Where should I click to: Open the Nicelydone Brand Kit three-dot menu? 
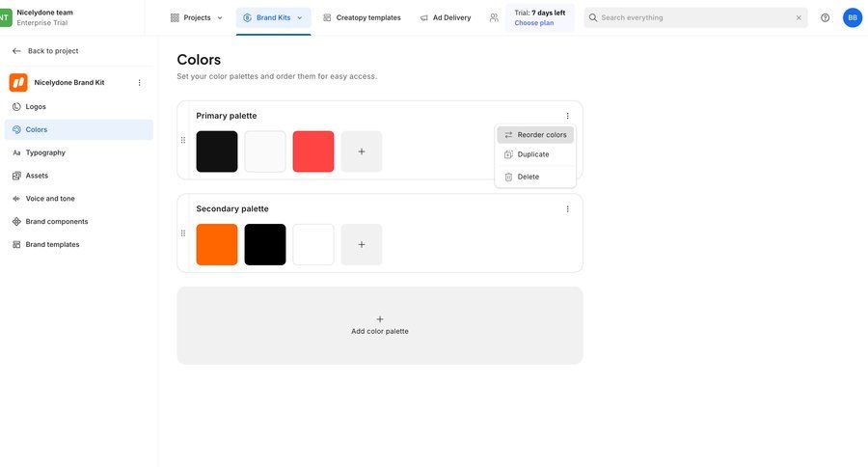pos(139,83)
